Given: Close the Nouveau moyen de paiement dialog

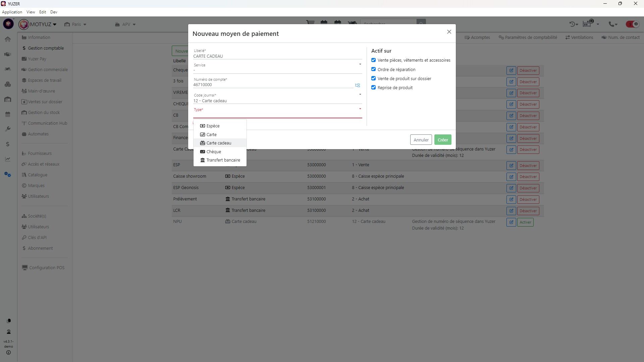Looking at the screenshot, I should pos(449,32).
